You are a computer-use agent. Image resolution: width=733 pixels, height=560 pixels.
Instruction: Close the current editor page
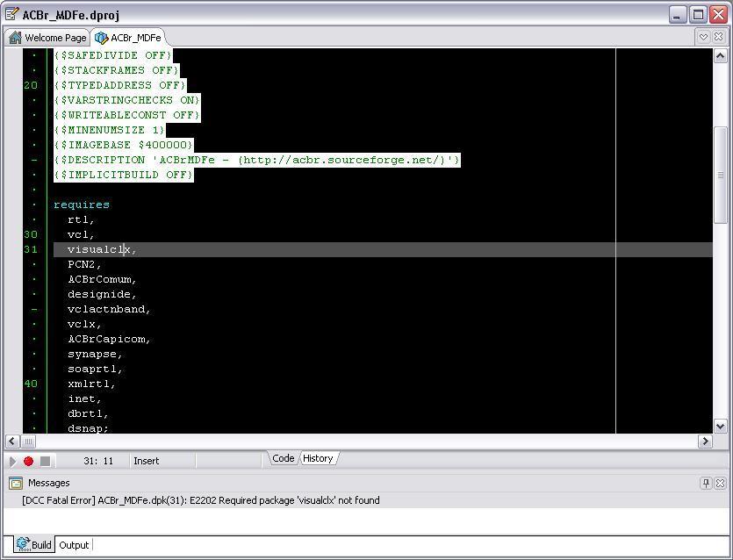click(718, 37)
